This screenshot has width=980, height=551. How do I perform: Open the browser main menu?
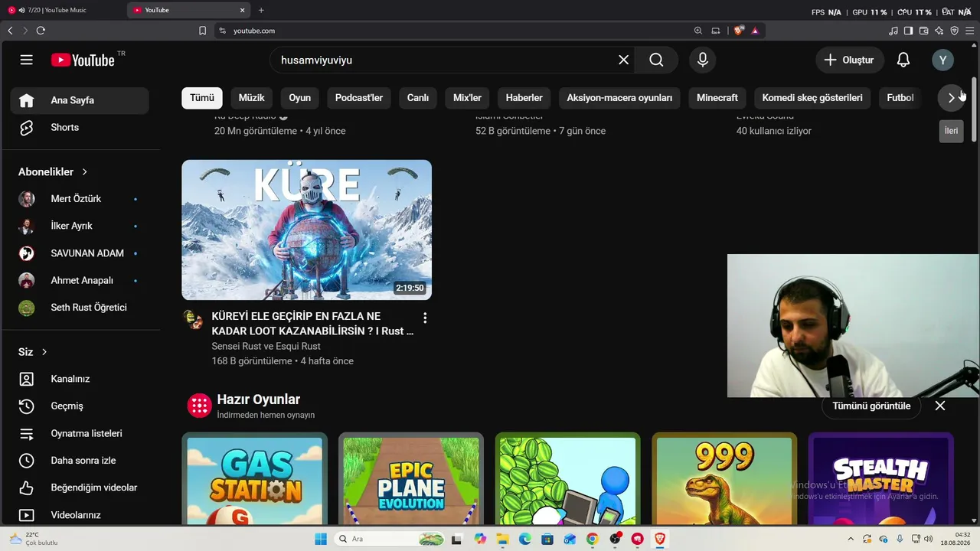coord(969,31)
